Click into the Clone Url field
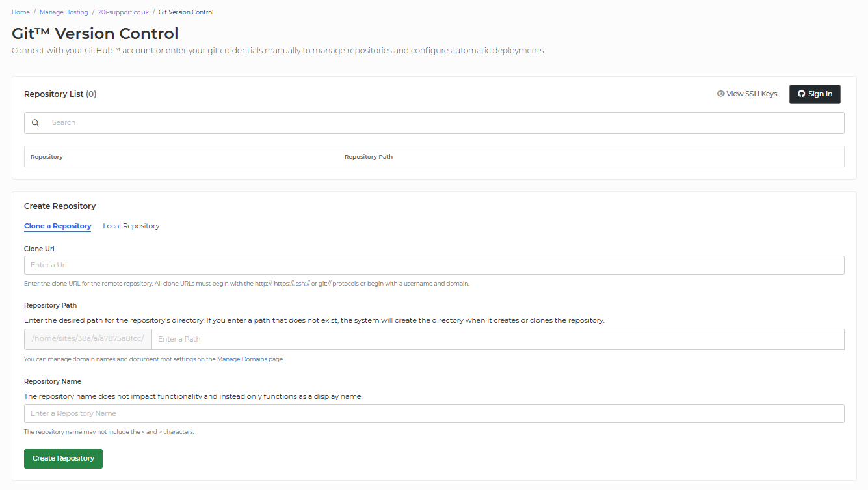The image size is (868, 490). click(x=434, y=265)
